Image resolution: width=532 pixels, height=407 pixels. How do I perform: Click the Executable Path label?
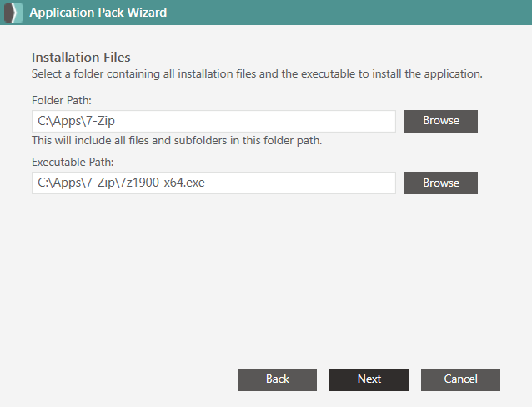[x=73, y=163]
